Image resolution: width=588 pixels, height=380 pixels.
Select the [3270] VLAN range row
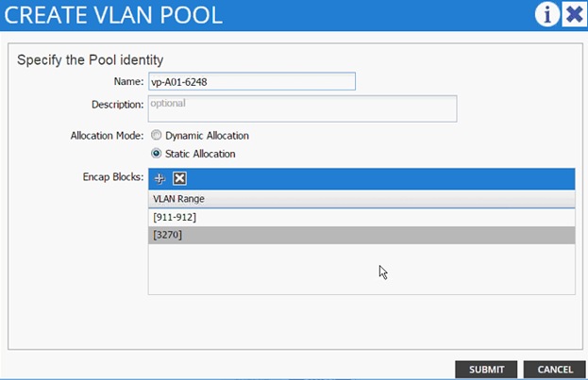pyautogui.click(x=361, y=235)
